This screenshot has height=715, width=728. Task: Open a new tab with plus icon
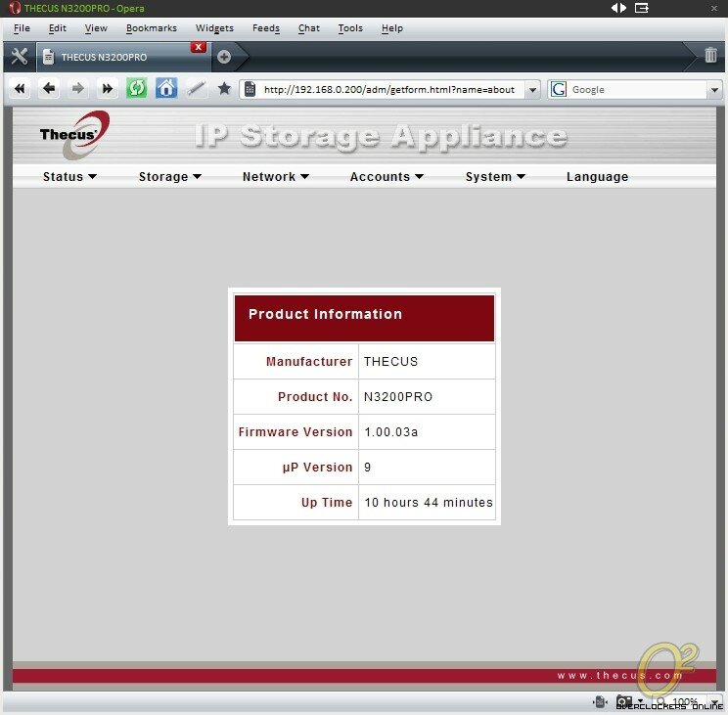click(224, 57)
